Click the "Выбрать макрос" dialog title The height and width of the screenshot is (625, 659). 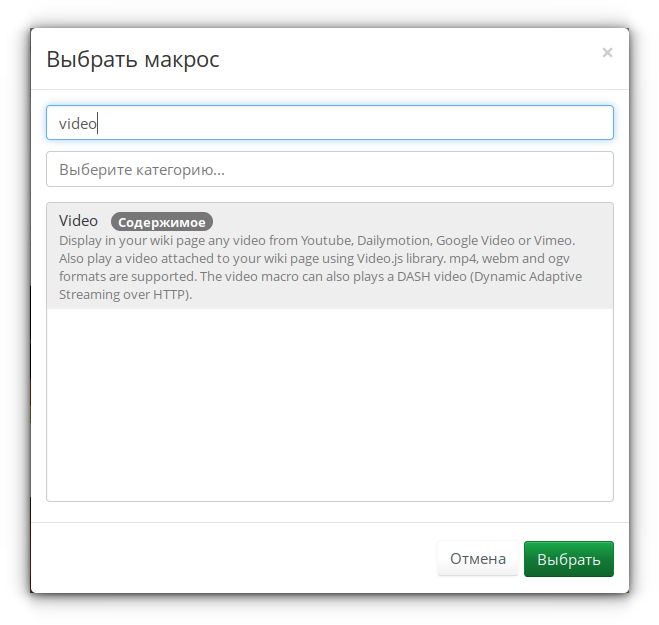tap(133, 60)
